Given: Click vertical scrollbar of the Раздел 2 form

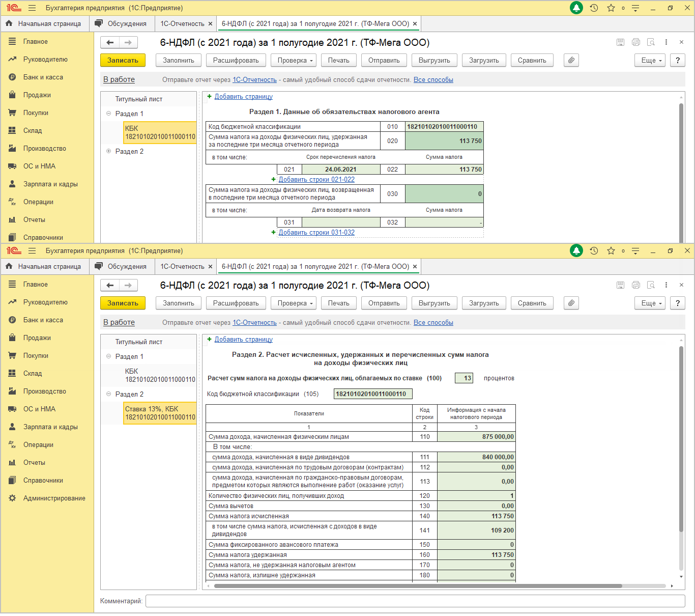Looking at the screenshot, I should [681, 439].
